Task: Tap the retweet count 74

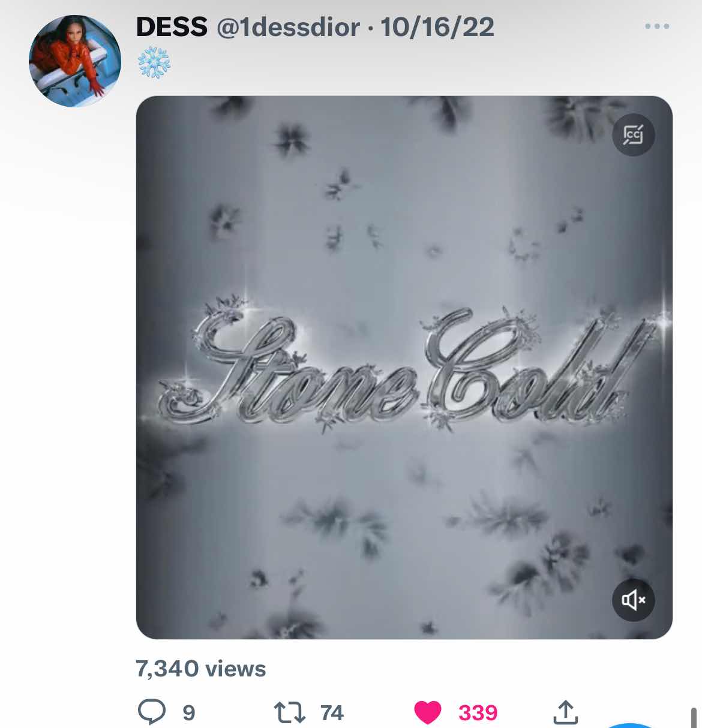Action: (x=332, y=713)
